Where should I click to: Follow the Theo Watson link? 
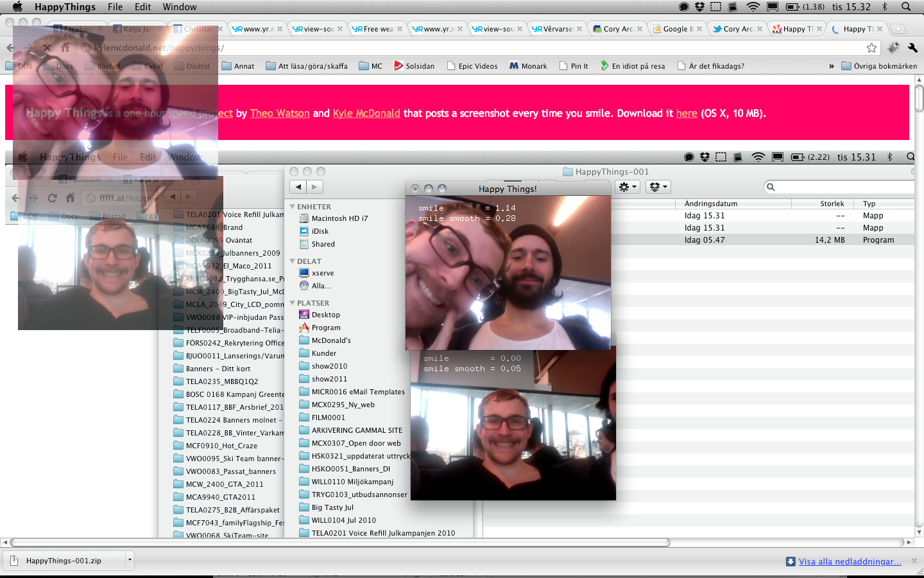pyautogui.click(x=280, y=113)
